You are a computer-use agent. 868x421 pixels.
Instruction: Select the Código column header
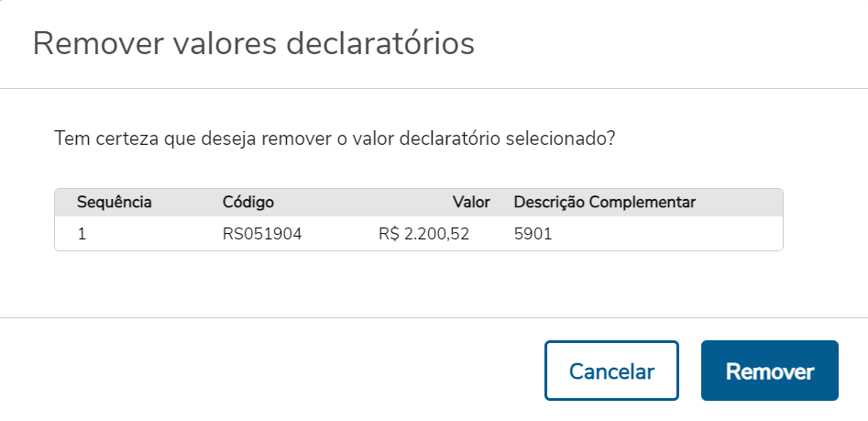coord(247,202)
